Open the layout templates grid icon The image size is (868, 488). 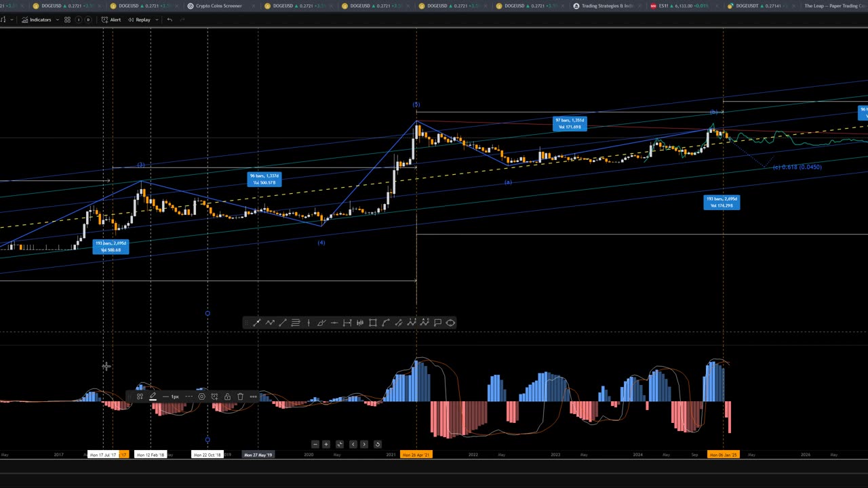click(67, 20)
